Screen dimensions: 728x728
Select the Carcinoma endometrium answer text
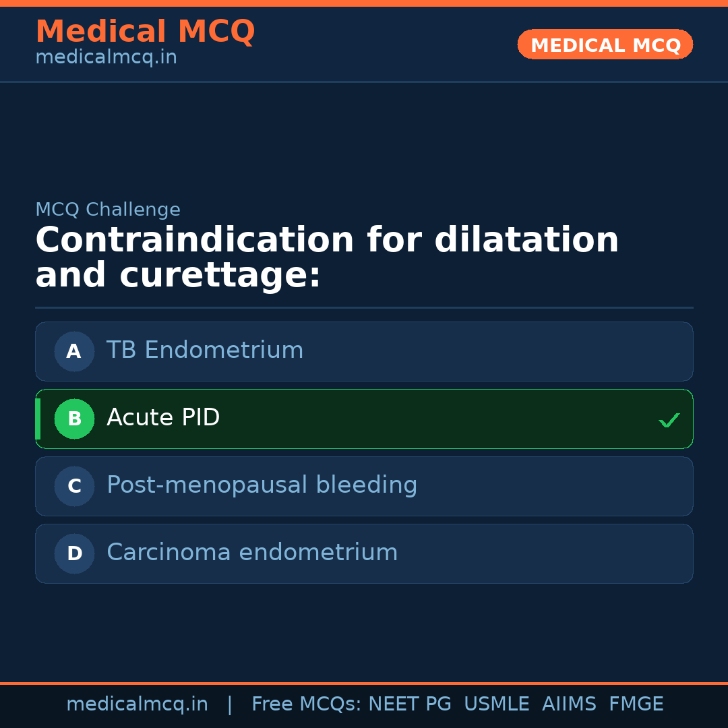coord(252,553)
